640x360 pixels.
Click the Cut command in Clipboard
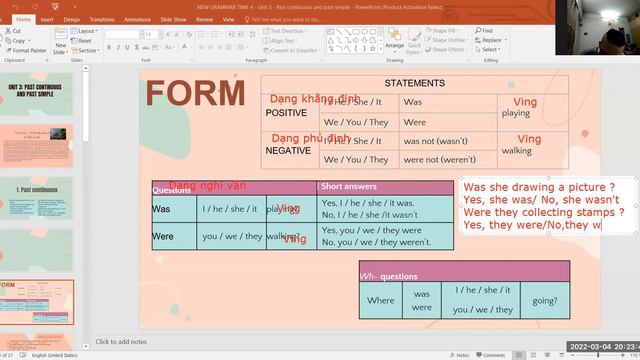point(13,31)
